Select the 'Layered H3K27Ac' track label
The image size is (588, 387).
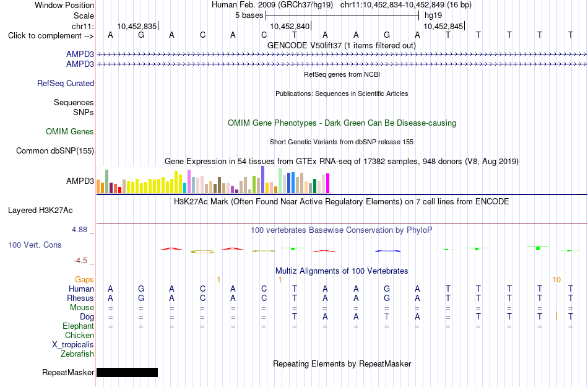tap(40, 211)
